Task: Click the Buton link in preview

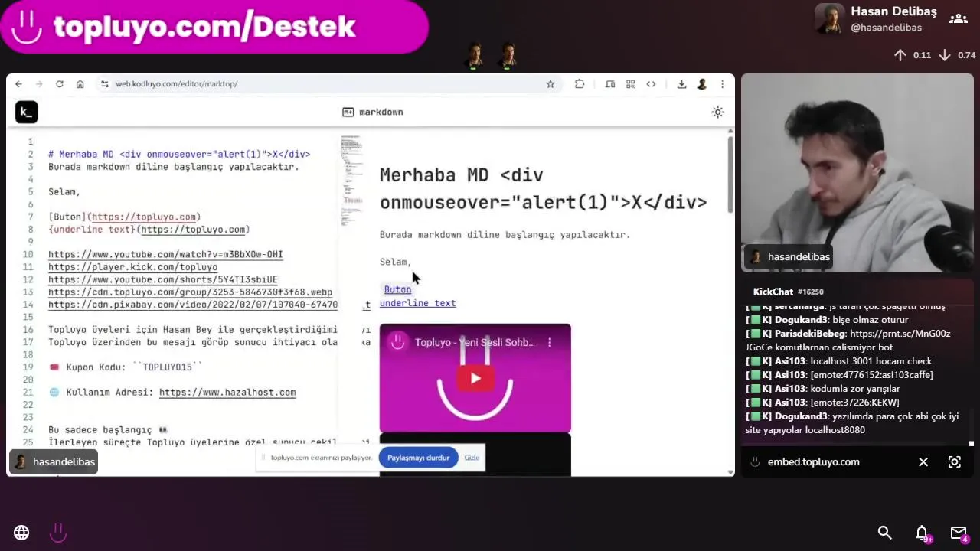Action: point(397,289)
